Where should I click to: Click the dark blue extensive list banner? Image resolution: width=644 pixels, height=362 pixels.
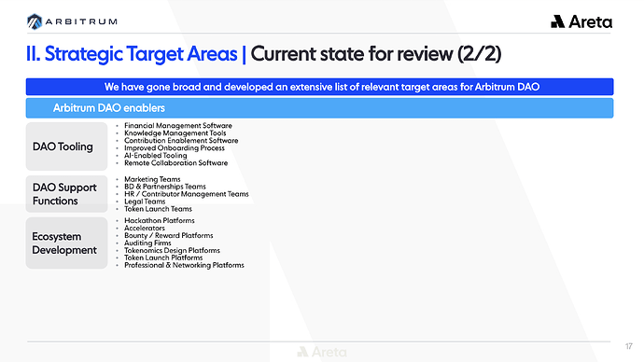coord(319,87)
